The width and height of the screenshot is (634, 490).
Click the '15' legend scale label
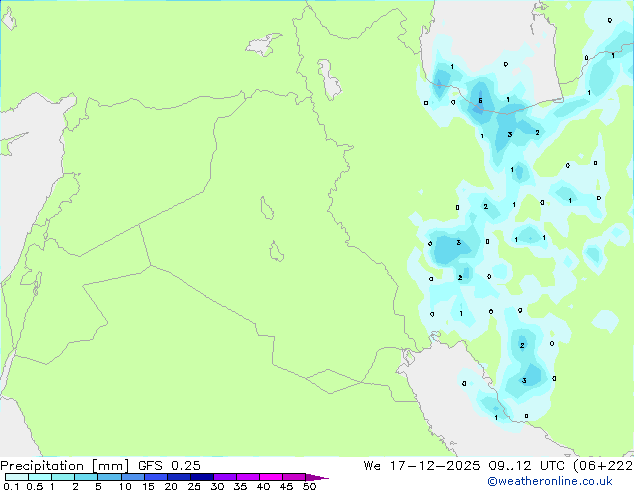coord(148,486)
